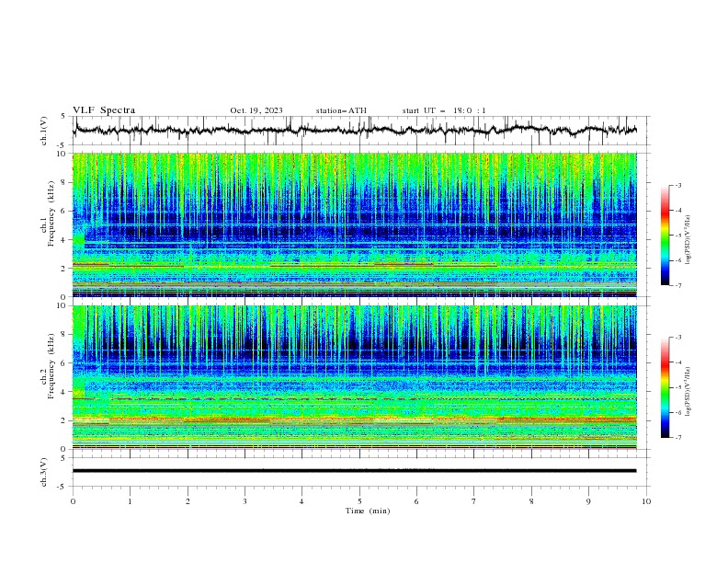The width and height of the screenshot is (728, 563).
Task: Click the ch.2 colorbar "log(PSD)(V²/Hz)" label
Action: 688,392
